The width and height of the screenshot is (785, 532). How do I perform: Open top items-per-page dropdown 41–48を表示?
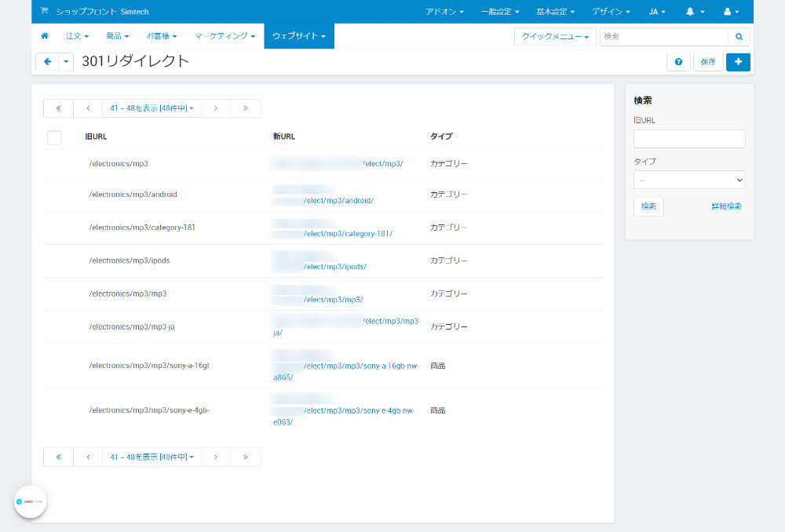click(x=152, y=108)
